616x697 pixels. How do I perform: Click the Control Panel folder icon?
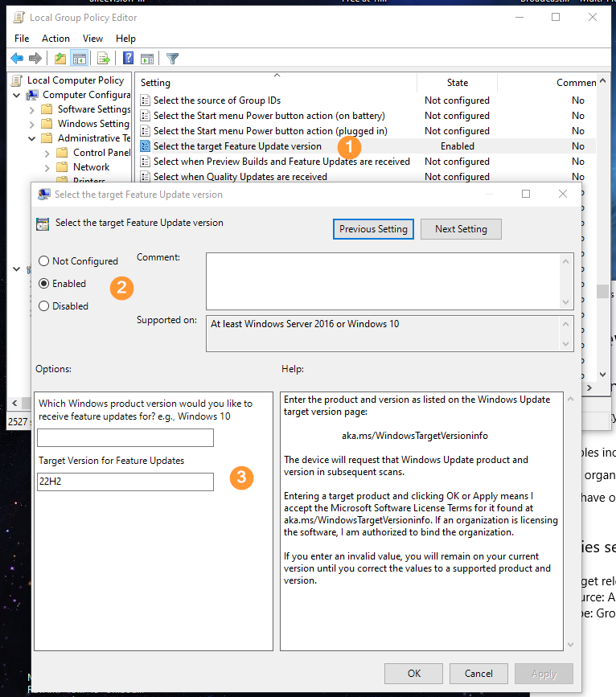point(62,153)
